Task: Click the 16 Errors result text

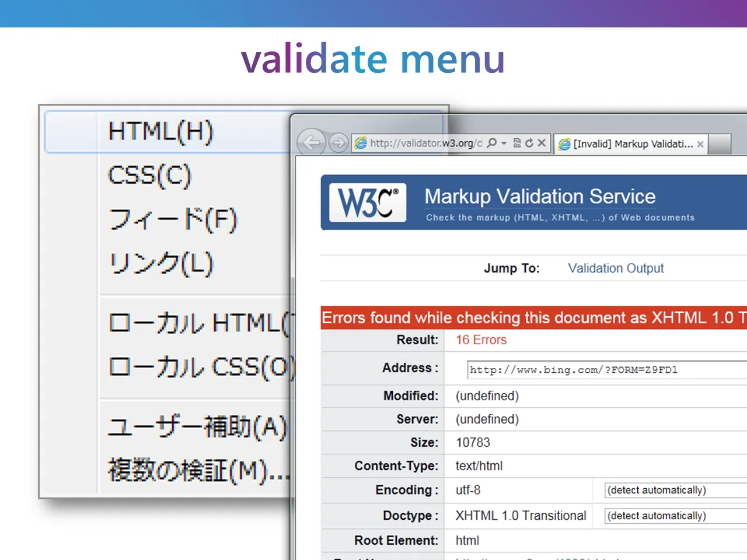Action: click(481, 340)
